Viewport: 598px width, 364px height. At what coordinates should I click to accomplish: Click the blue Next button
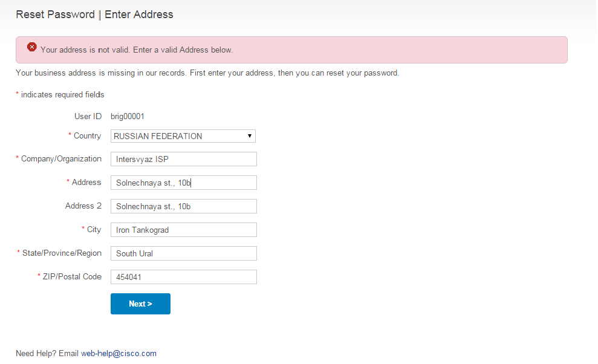140,304
